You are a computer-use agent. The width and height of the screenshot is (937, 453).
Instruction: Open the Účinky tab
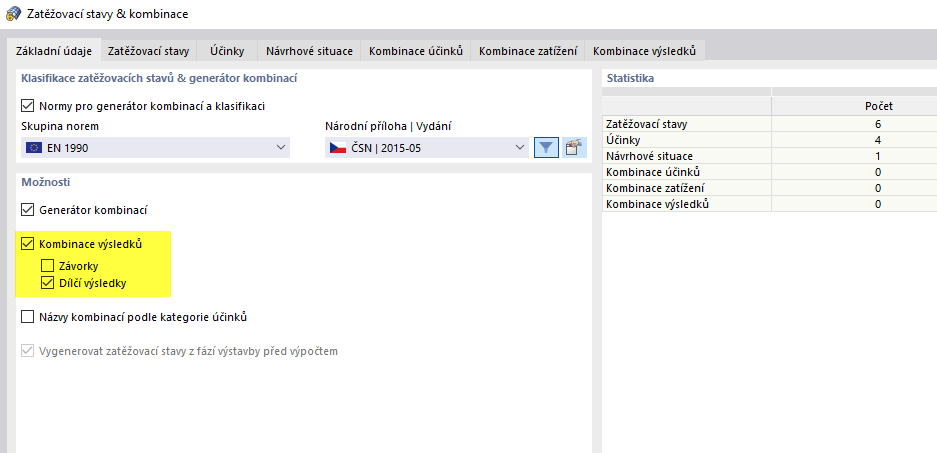[x=227, y=50]
